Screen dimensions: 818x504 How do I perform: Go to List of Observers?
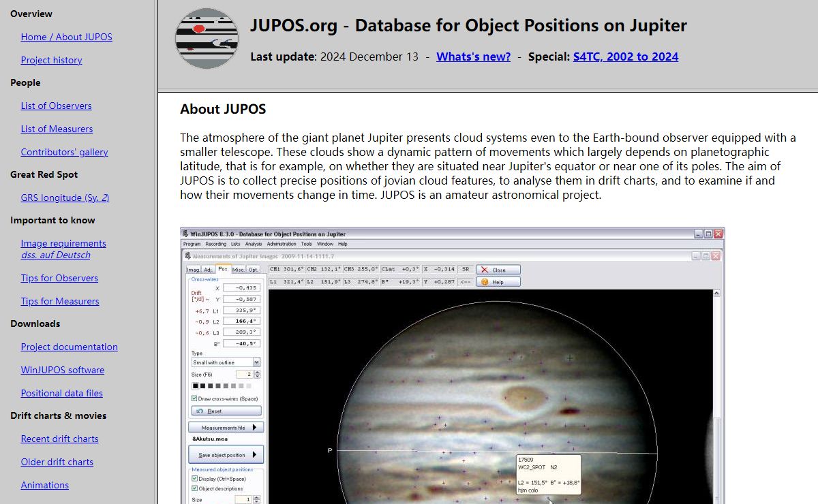(x=56, y=106)
